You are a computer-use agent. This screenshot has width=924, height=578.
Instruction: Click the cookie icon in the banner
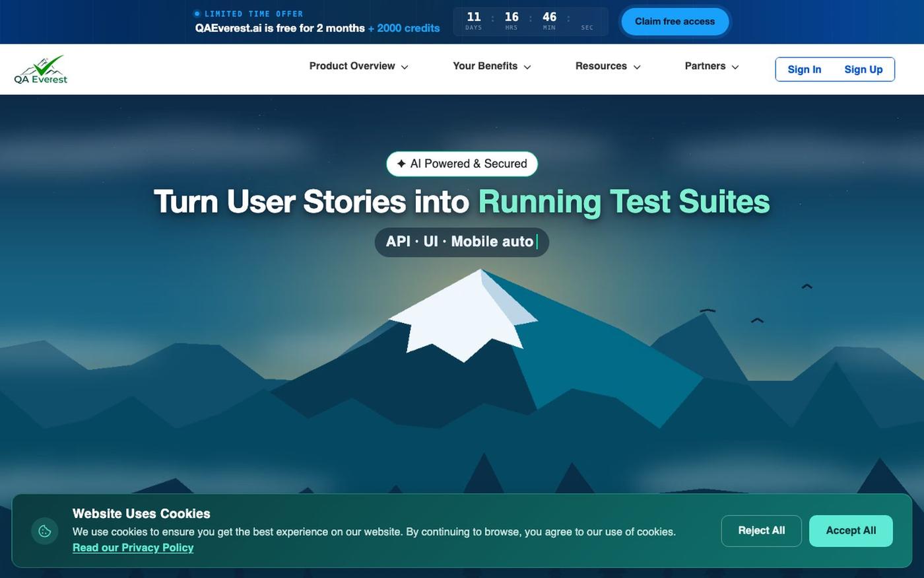tap(45, 530)
